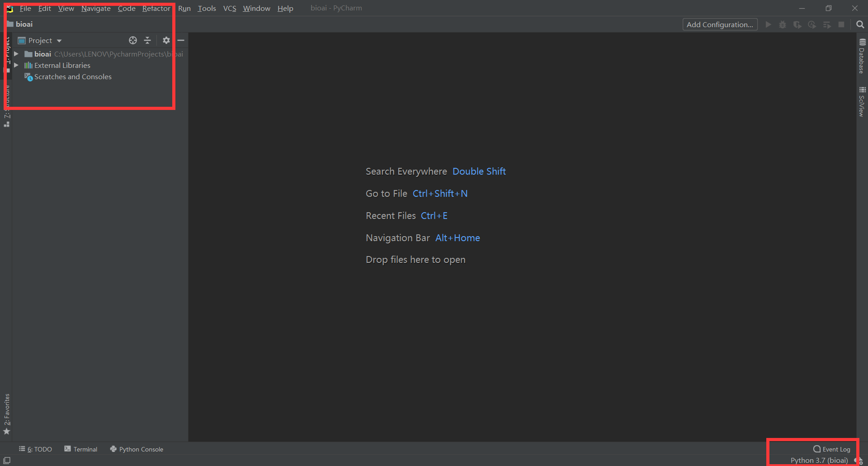Toggle the Structure tool window stripe
868x466 pixels.
coord(7,106)
